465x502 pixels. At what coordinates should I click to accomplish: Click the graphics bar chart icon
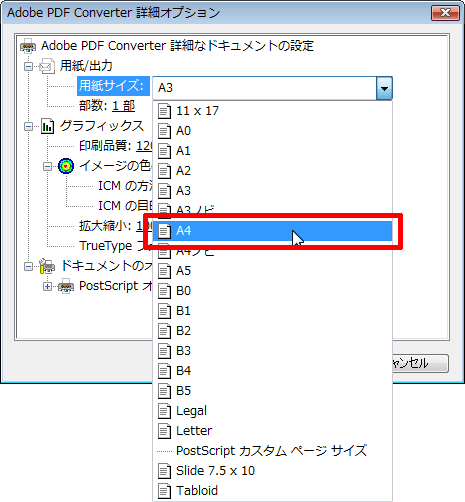pyautogui.click(x=47, y=126)
